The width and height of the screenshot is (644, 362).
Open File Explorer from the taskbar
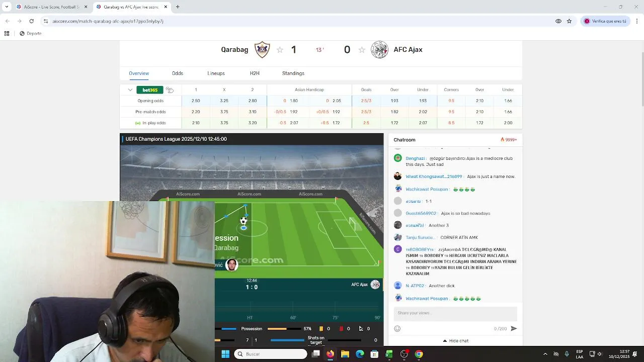345,354
